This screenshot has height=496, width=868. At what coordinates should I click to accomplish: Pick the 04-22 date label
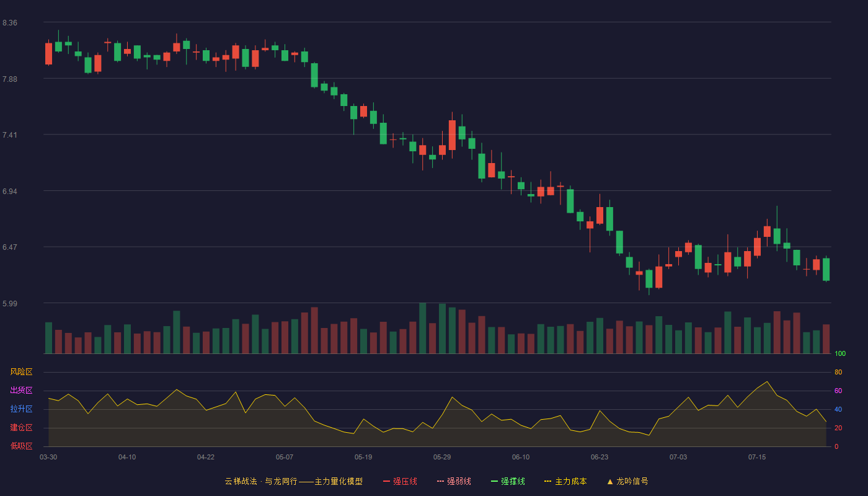pyautogui.click(x=206, y=457)
